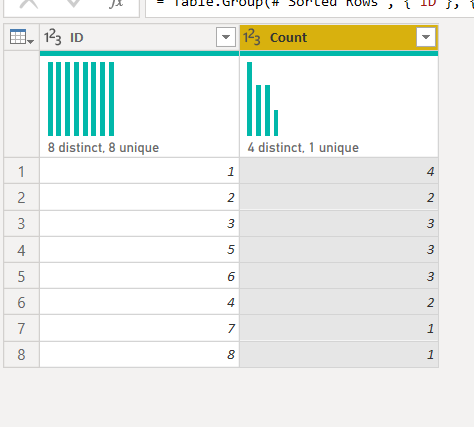Select row number 1
Image resolution: width=474 pixels, height=427 pixels.
21,171
